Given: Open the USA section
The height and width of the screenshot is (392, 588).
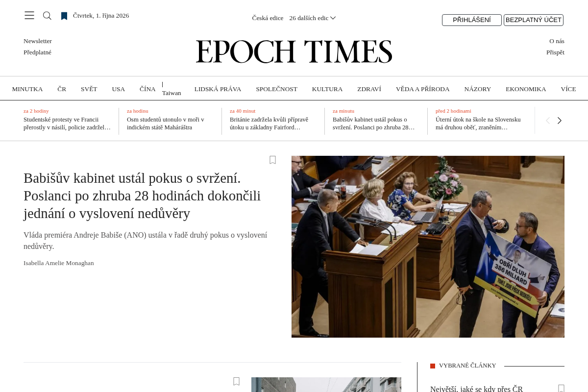Looking at the screenshot, I should pos(119,89).
